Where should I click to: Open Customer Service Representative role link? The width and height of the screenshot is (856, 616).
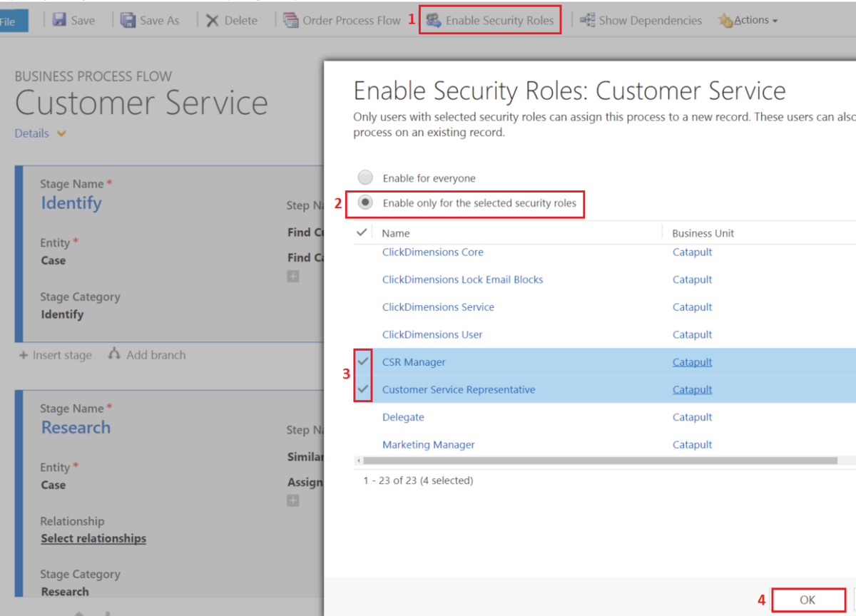point(459,389)
